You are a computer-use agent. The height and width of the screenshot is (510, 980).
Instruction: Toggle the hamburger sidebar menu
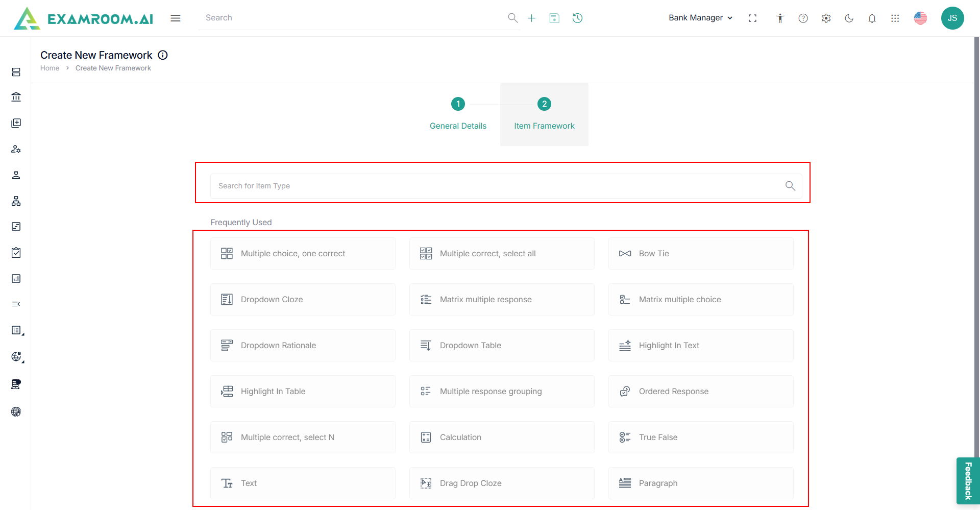coord(176,18)
